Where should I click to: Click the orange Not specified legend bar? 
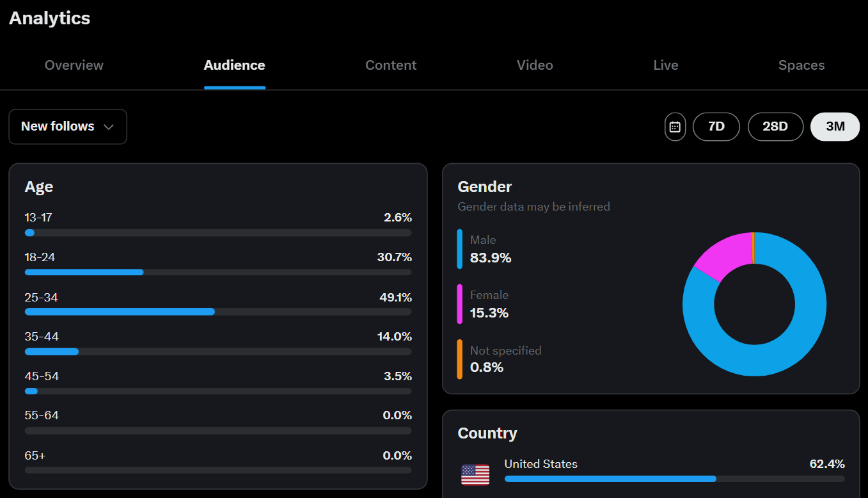[460, 359]
